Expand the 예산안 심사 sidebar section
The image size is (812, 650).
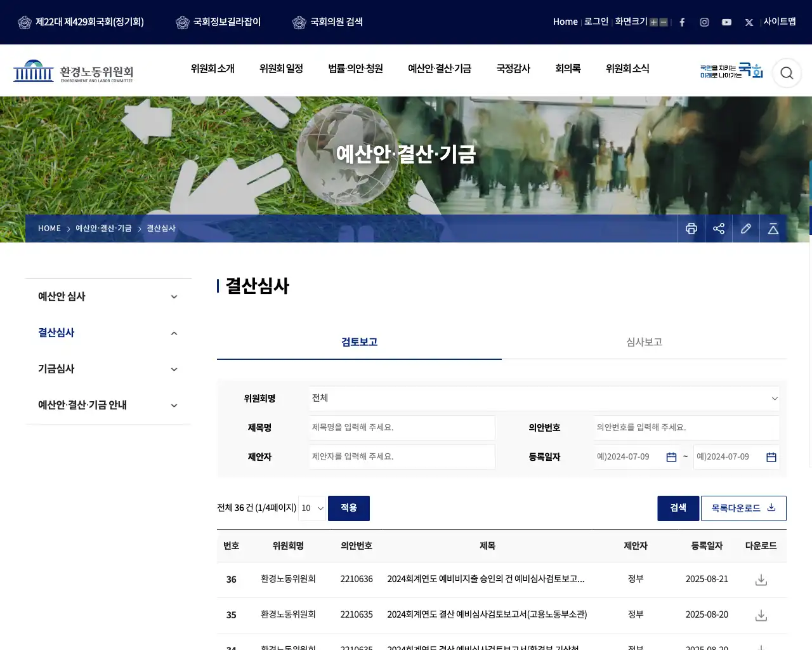(108, 296)
